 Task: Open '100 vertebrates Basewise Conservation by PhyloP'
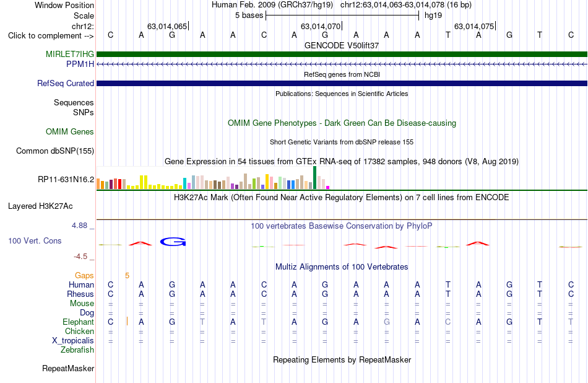click(342, 226)
